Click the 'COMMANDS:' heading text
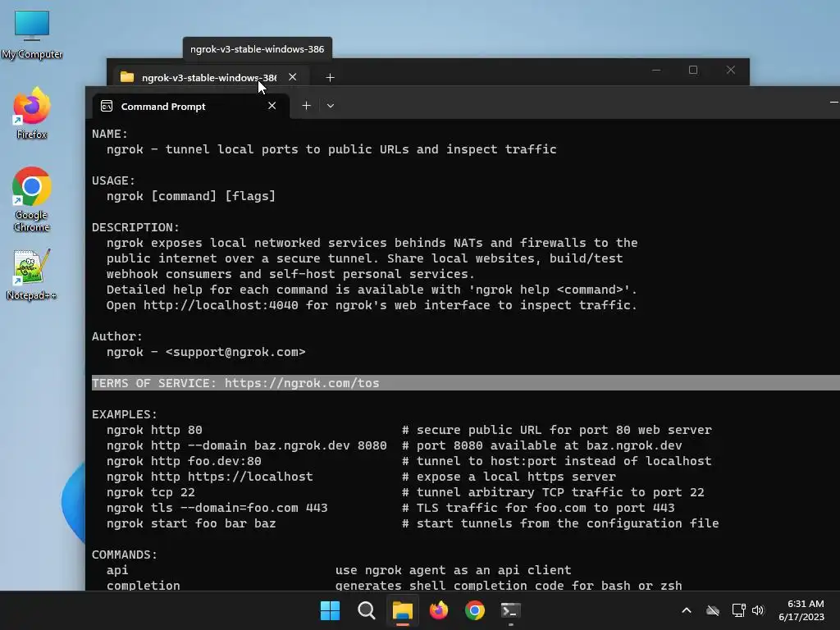The image size is (840, 630). (125, 555)
